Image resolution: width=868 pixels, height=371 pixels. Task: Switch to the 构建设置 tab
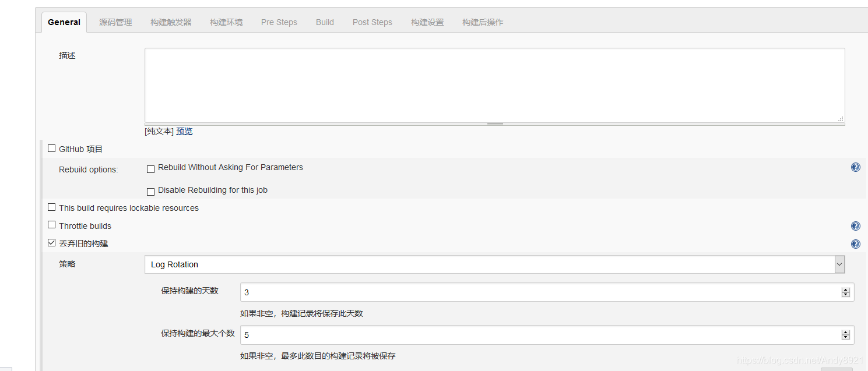tap(427, 22)
